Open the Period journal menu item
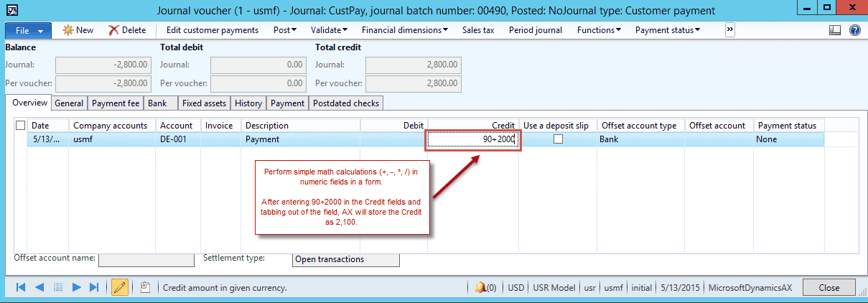This screenshot has height=303, width=868. [536, 30]
